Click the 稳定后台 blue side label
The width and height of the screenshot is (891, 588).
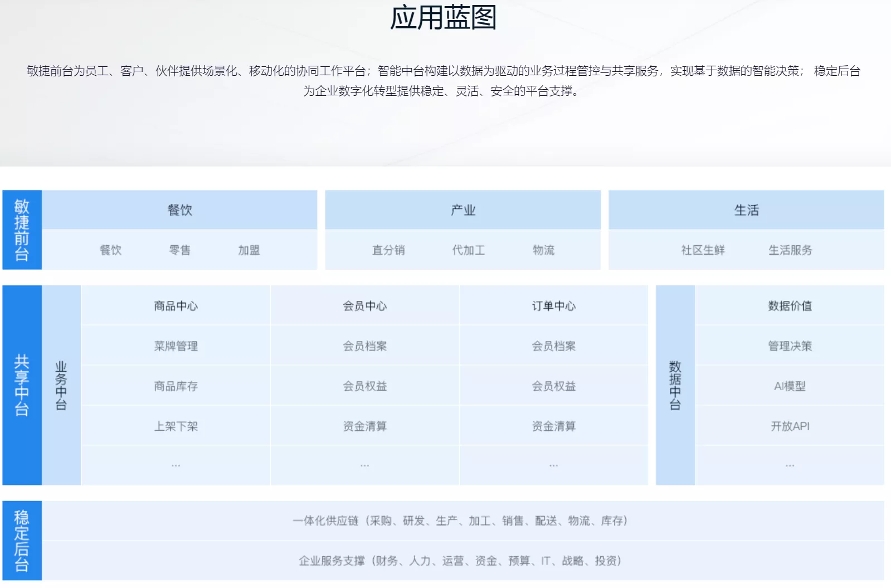click(x=22, y=541)
